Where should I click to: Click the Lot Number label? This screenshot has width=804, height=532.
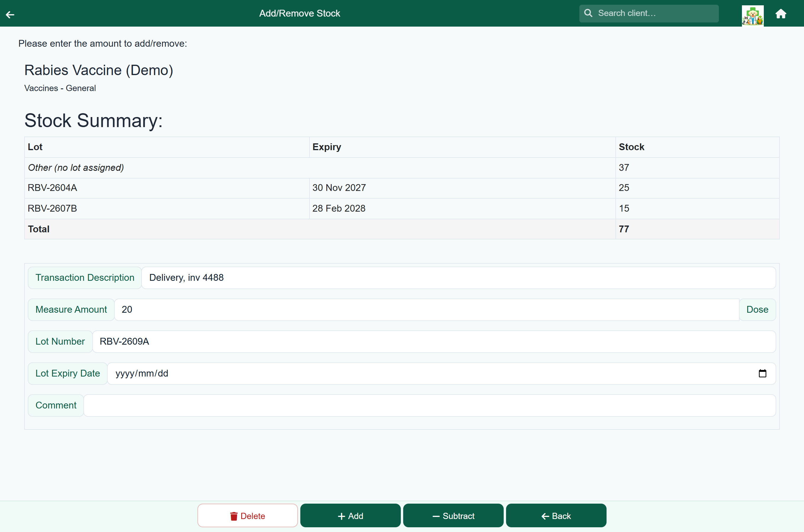click(x=60, y=341)
